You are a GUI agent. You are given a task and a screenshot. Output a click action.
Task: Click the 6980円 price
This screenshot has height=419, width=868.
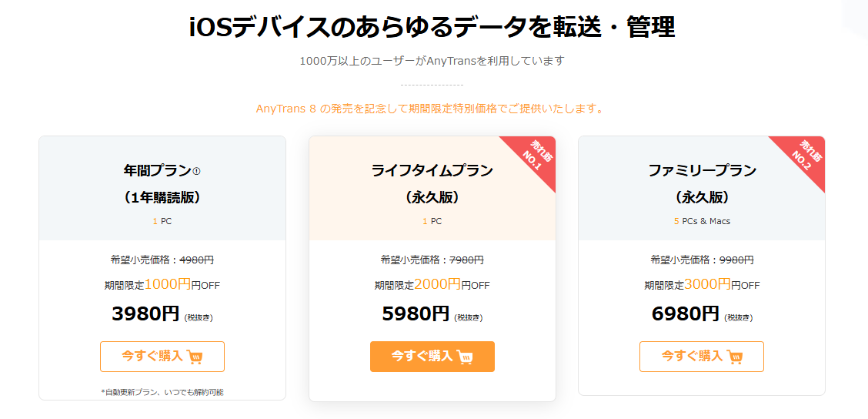(x=686, y=313)
